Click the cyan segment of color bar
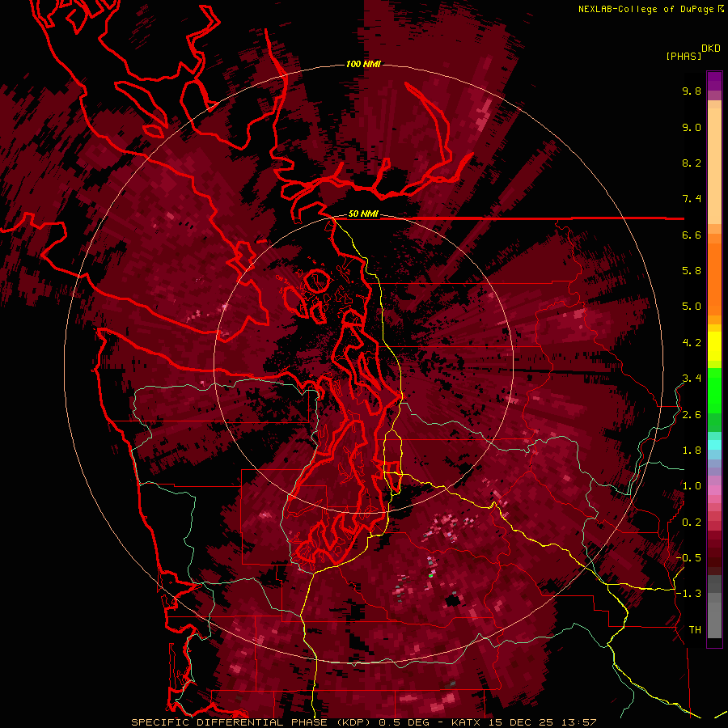This screenshot has width=728, height=728. (x=714, y=445)
